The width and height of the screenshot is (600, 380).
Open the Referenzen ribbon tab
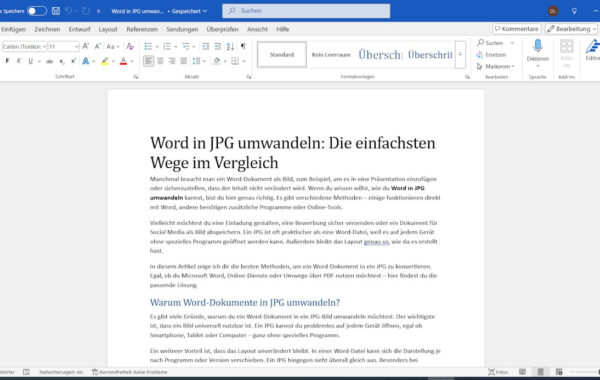[x=142, y=29]
